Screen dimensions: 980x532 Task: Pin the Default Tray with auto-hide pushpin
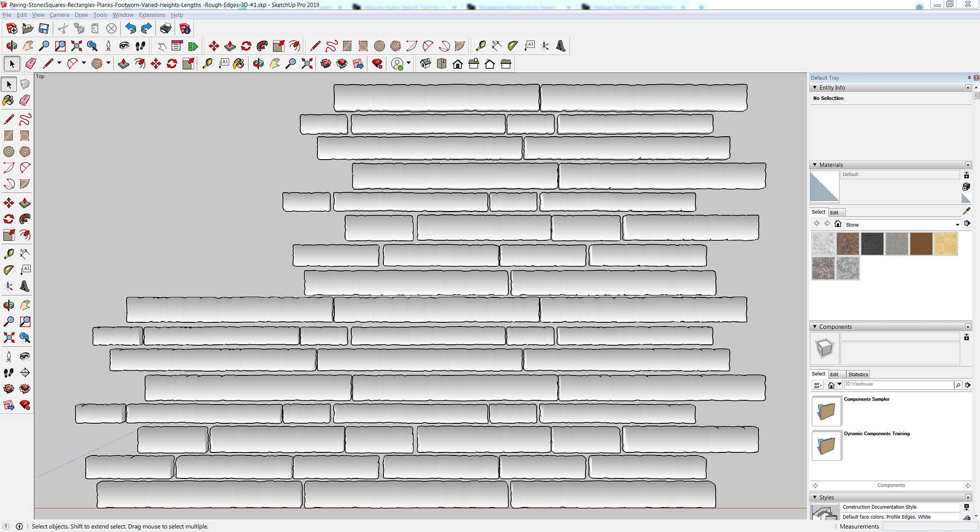[x=969, y=78]
